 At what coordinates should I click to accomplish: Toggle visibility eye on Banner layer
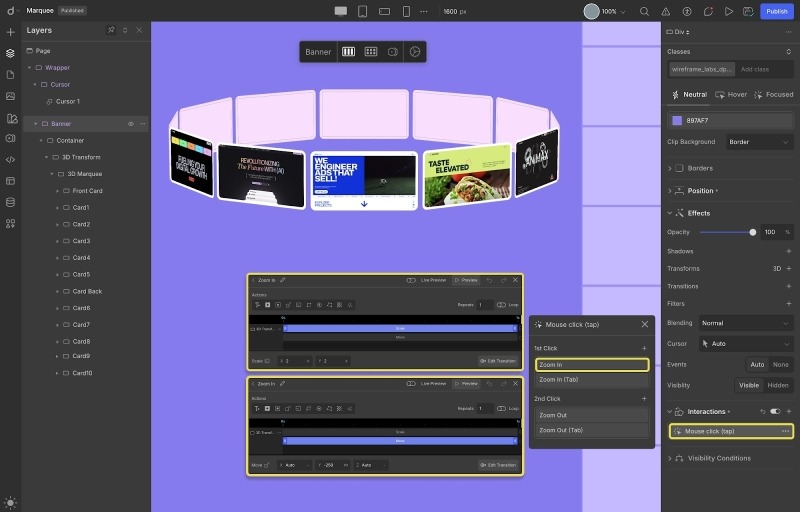[130, 124]
